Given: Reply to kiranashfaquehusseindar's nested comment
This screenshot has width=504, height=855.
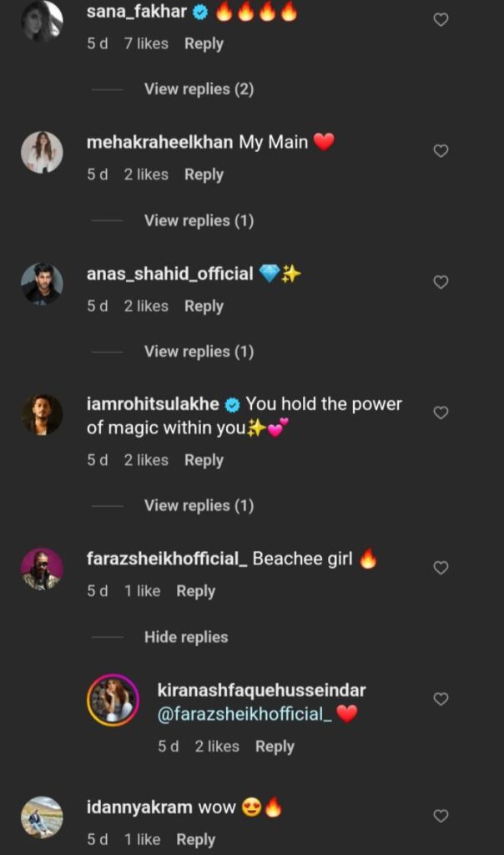Looking at the screenshot, I should 275,746.
